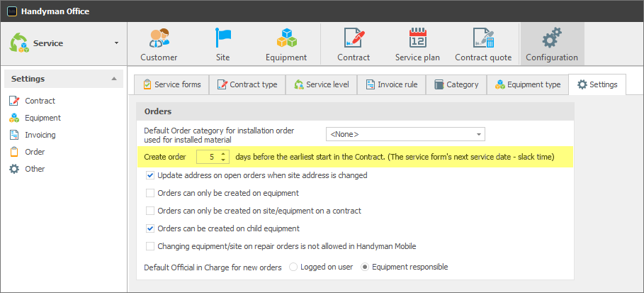644x293 pixels.
Task: Click the Contract label in sidebar
Action: coord(40,101)
